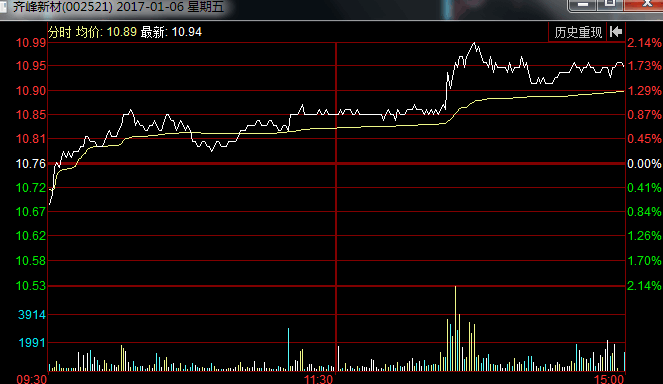Click the tallest yellow volume bar
663x384 pixels.
455,329
